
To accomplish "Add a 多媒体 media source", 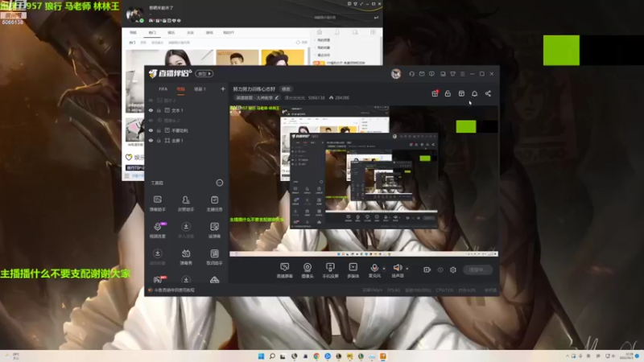I will pyautogui.click(x=353, y=270).
